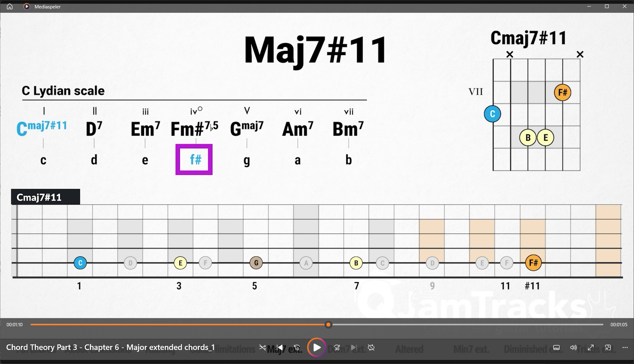
Task: Click the blue C note on fretboard
Action: tap(80, 263)
